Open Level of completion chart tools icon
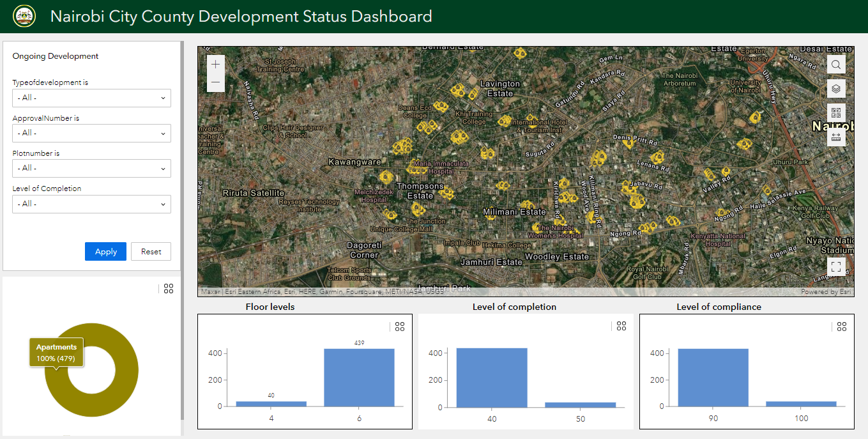This screenshot has height=439, width=868. click(621, 326)
